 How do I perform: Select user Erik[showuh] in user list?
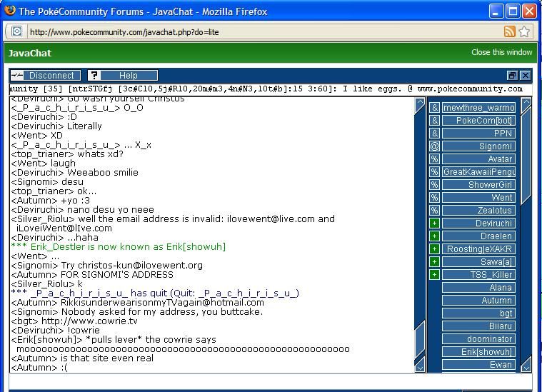pyautogui.click(x=478, y=351)
